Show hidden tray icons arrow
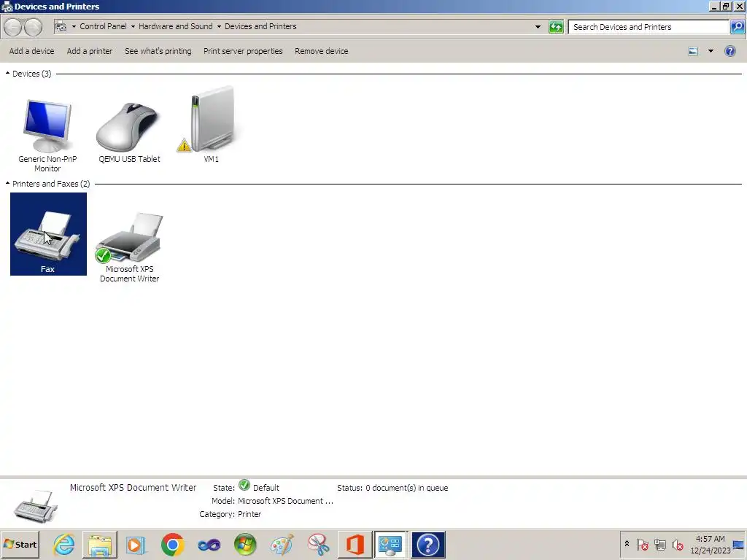Screen dimensions: 747x560 pyautogui.click(x=627, y=544)
